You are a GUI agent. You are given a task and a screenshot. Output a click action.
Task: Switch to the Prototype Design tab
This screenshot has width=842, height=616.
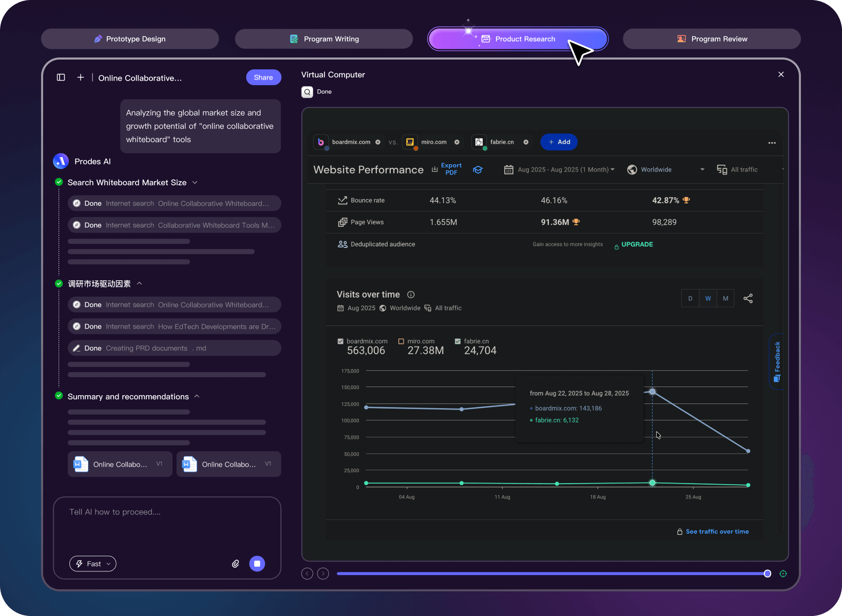[x=130, y=39]
